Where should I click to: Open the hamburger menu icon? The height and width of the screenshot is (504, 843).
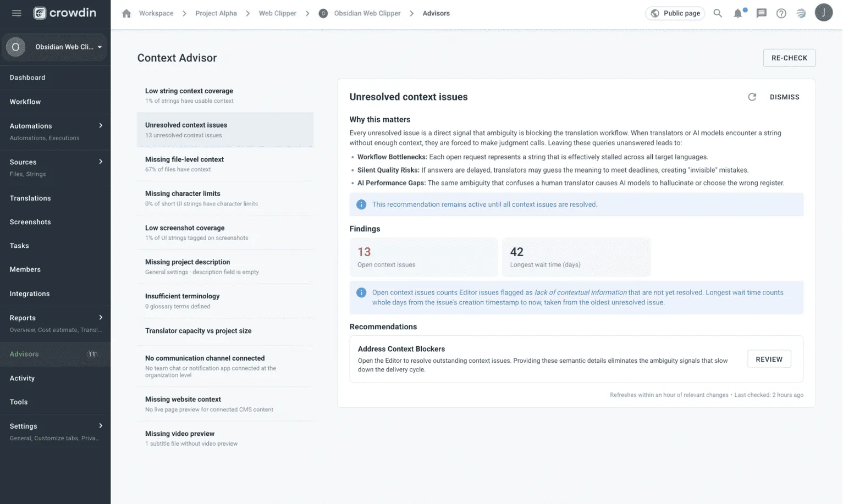(16, 13)
